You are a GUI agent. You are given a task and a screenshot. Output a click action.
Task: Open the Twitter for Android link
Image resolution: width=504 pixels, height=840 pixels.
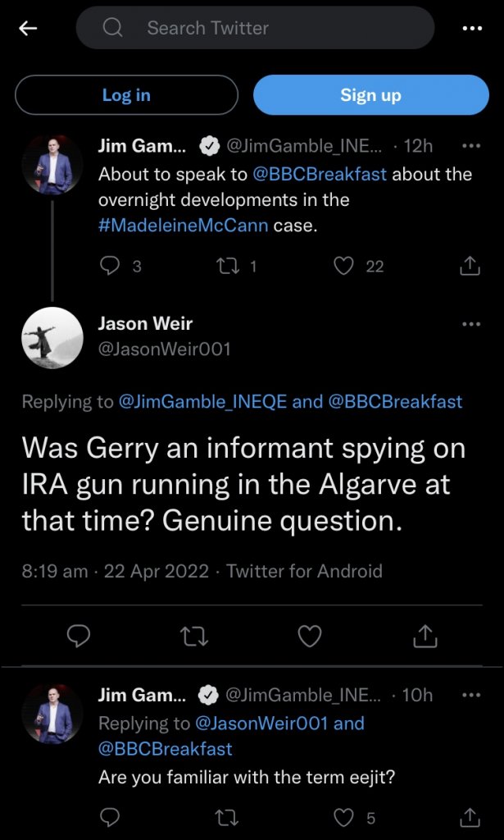304,571
